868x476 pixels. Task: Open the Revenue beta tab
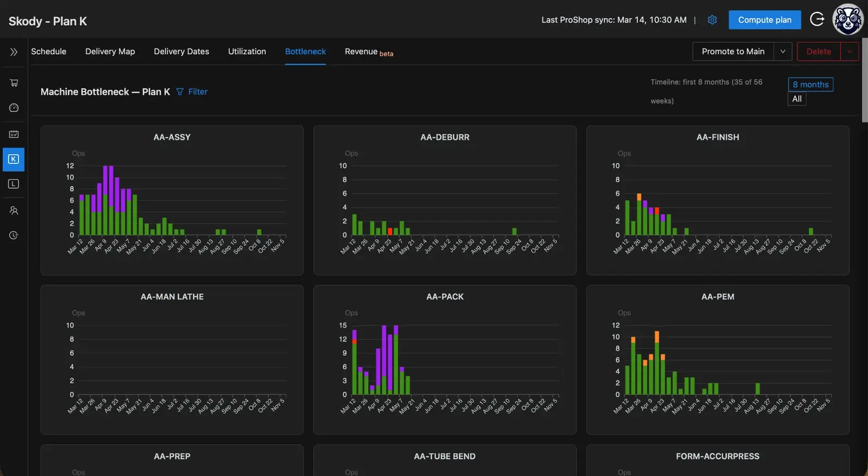coord(369,52)
